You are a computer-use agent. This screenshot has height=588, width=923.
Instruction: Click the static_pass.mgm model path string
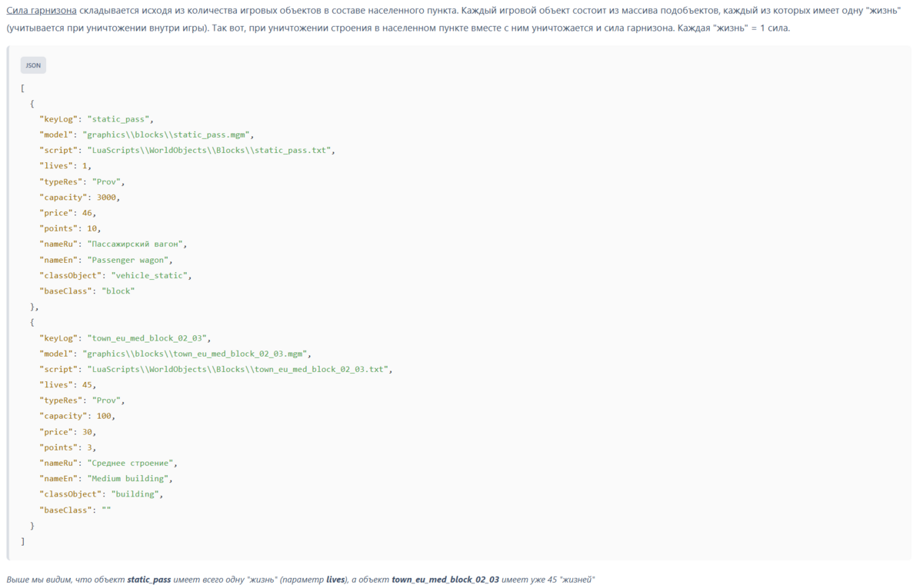[168, 135]
